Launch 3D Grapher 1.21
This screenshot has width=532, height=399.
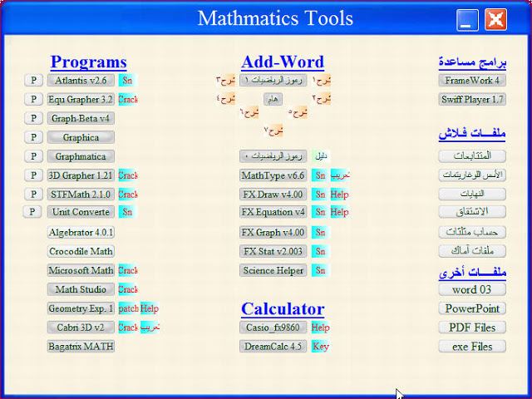tap(81, 175)
